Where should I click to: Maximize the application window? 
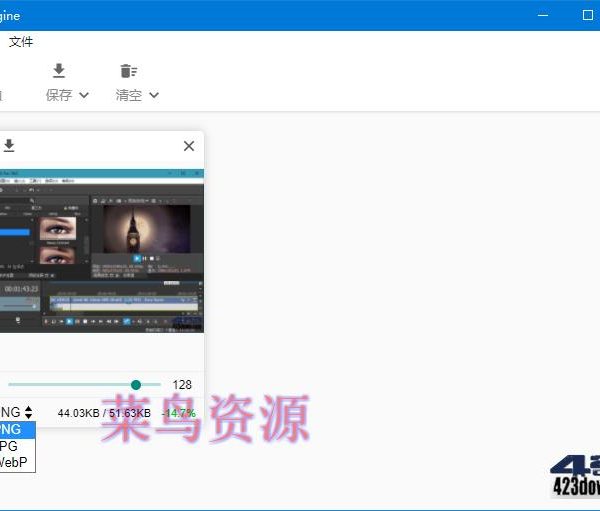point(588,15)
